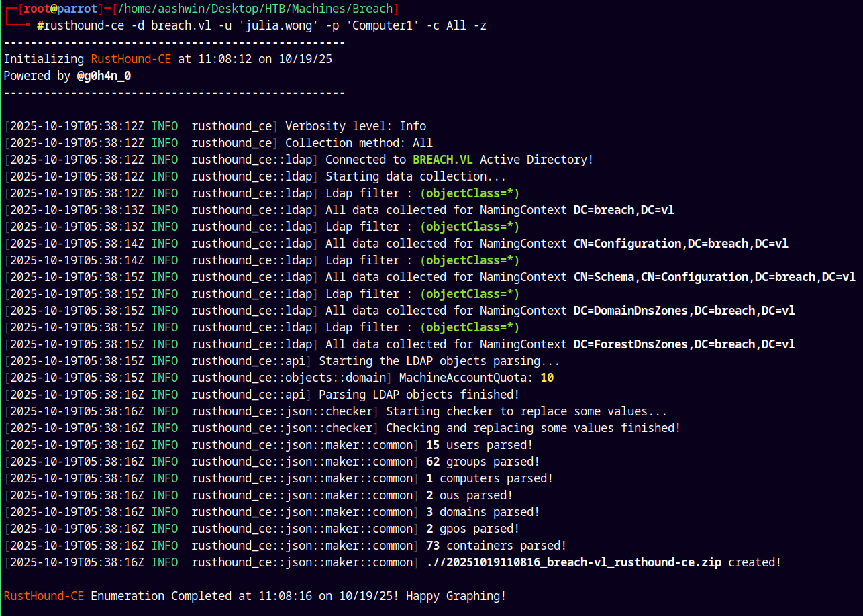The height and width of the screenshot is (616, 863).
Task: Click the 'Starting data collection...' message
Action: pos(415,176)
